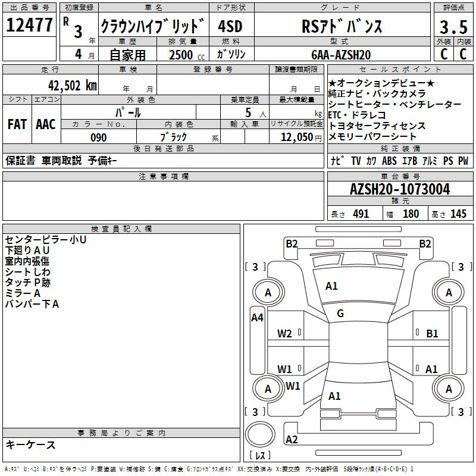Image resolution: width=476 pixels, height=476 pixels.
Task: Click the ★オークションデビュー★ sales point
Action: (x=381, y=83)
